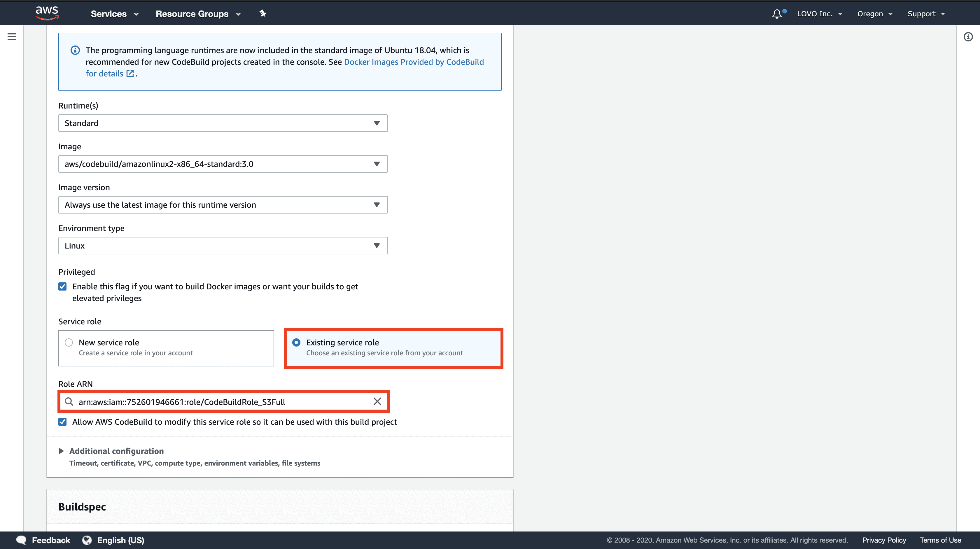
Task: Click the search magnifier in Role ARN field
Action: [x=69, y=401]
